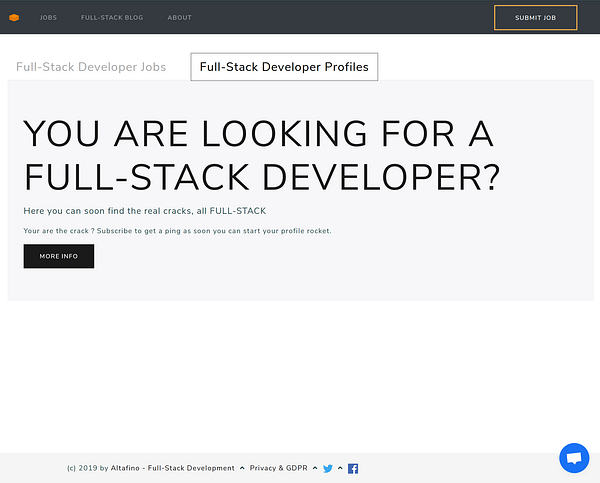The image size is (600, 483).
Task: Click the caret separator before Facebook icon
Action: (x=340, y=468)
